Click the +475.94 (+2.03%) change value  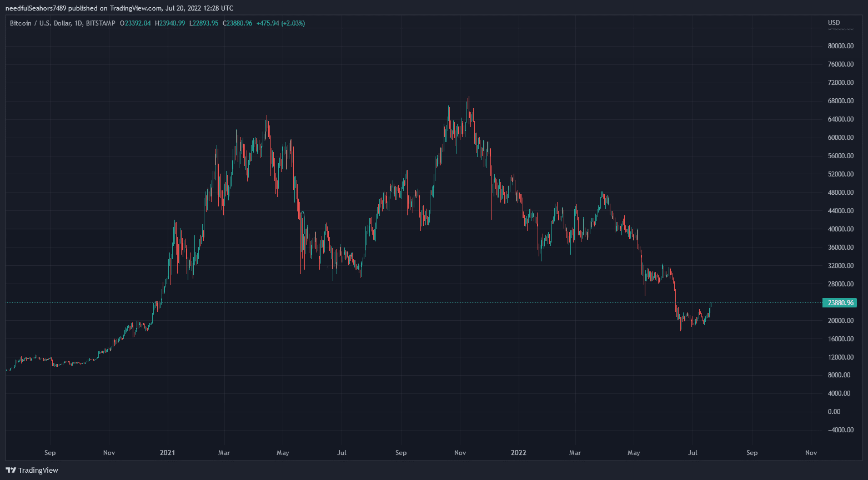(x=280, y=23)
